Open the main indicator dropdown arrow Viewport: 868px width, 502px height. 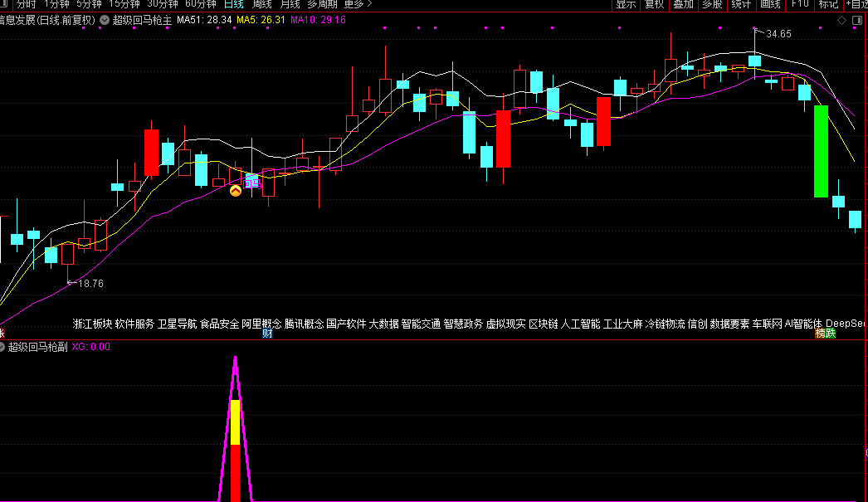pyautogui.click(x=105, y=20)
